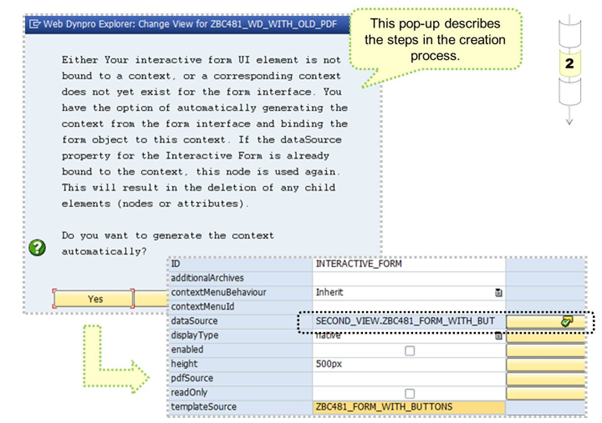Toggle the enabled checkbox
602x423 pixels.
409,350
